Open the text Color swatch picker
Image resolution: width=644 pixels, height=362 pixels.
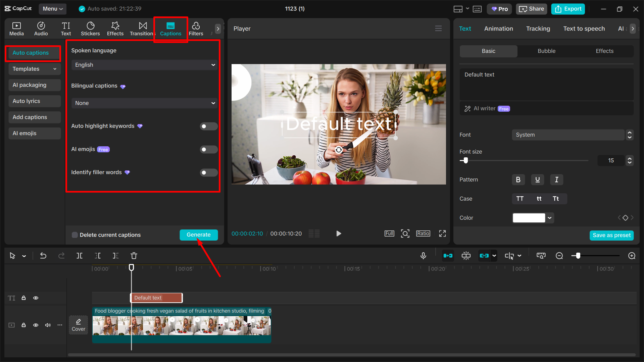(533, 218)
